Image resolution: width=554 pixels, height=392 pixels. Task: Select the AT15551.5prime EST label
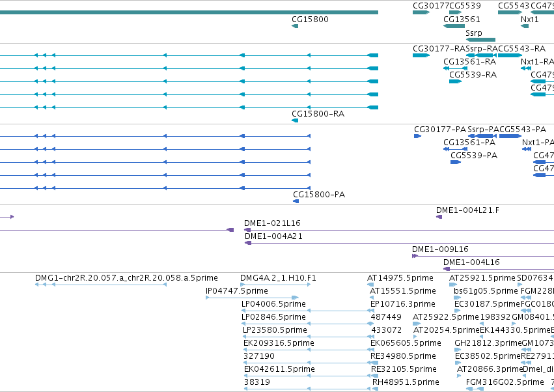point(403,291)
